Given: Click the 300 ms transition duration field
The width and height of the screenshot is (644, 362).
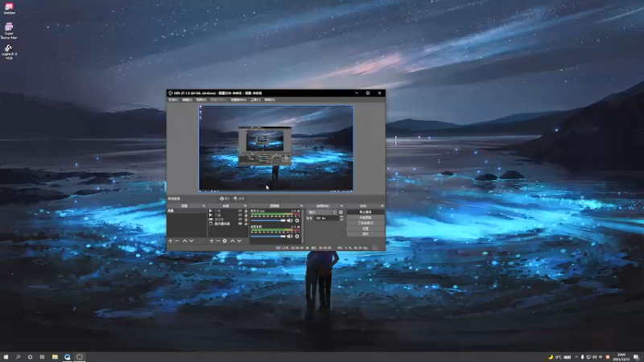Looking at the screenshot, I should pos(327,218).
